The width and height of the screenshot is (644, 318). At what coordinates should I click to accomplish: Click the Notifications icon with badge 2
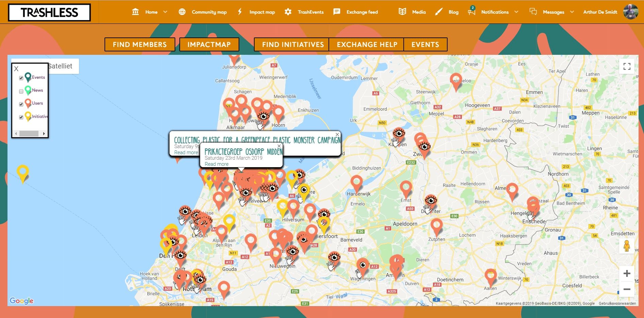pos(471,11)
